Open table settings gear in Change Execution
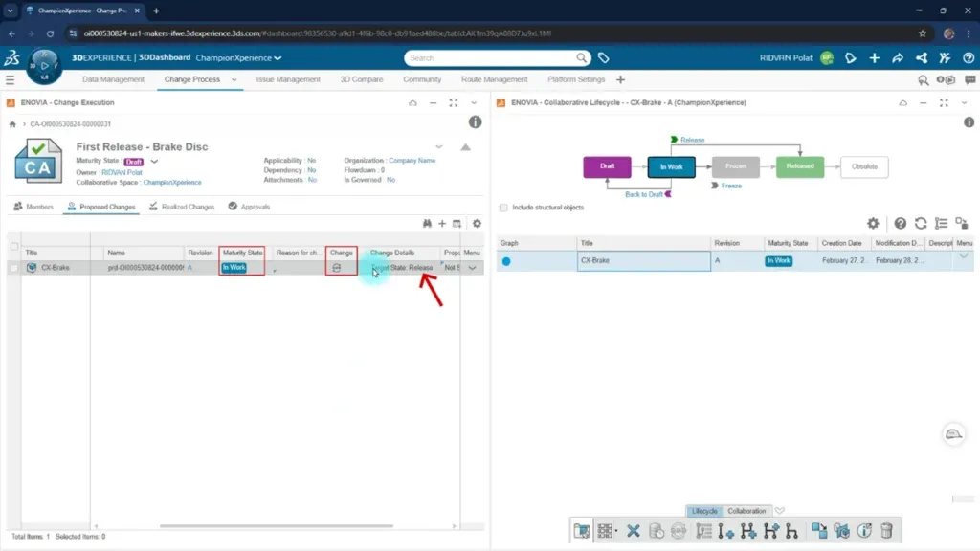 pyautogui.click(x=477, y=224)
